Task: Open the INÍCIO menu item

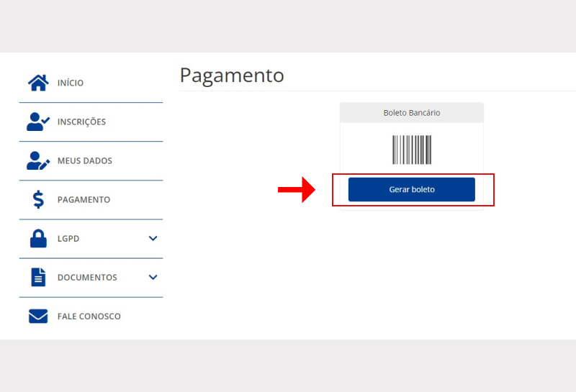Action: click(x=71, y=83)
